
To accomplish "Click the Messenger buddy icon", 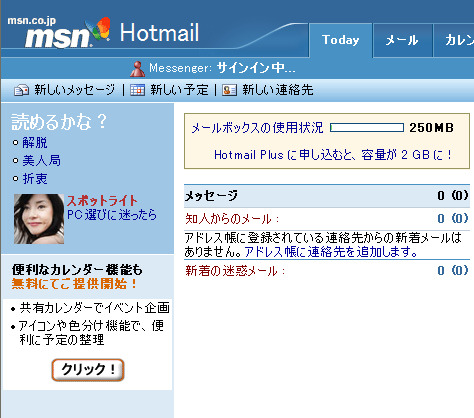I will pyautogui.click(x=138, y=69).
